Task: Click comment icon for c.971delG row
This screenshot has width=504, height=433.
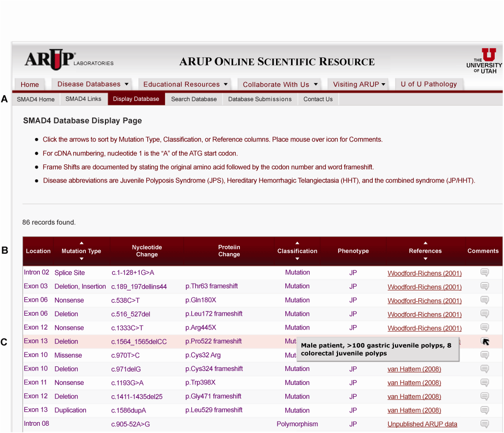Action: pos(485,369)
